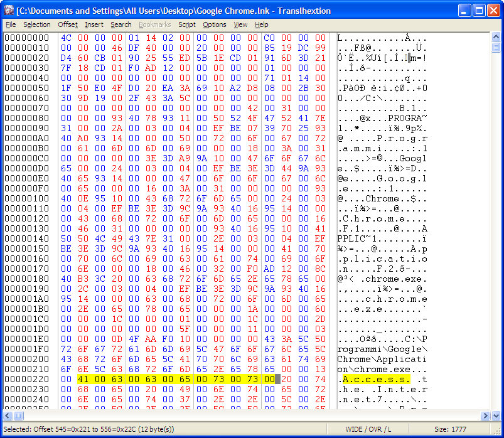
Task: Select byte 37 in row 00000240
Action: (x=185, y=400)
